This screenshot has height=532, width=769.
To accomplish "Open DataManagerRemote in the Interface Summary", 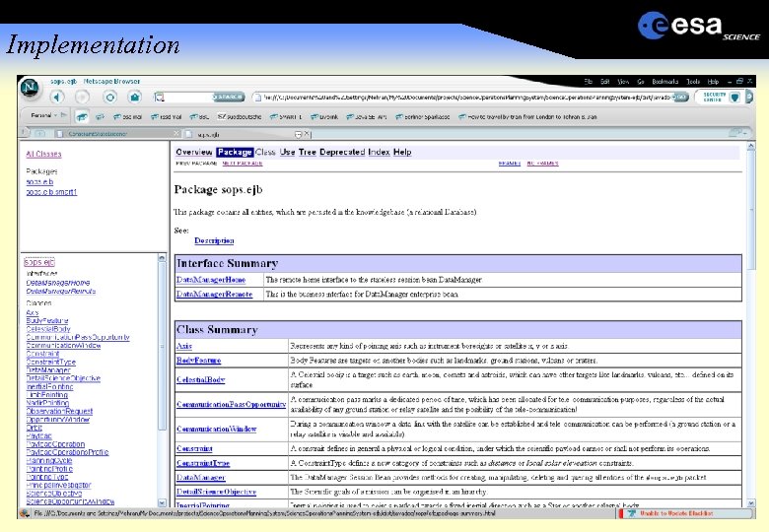I will tap(214, 295).
